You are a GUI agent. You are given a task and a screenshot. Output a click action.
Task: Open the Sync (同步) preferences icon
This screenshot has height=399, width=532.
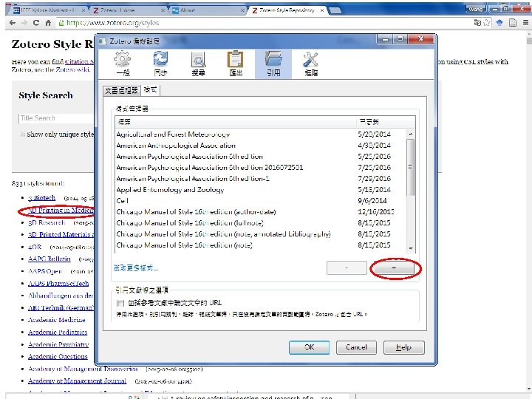pyautogui.click(x=160, y=64)
